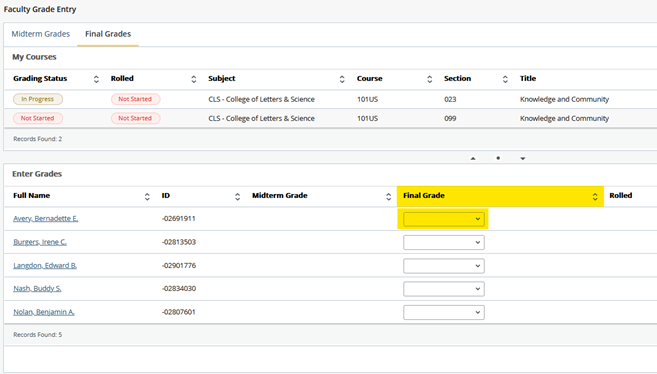
Task: Sort courses by Grading Status column arrows
Action: [96, 79]
